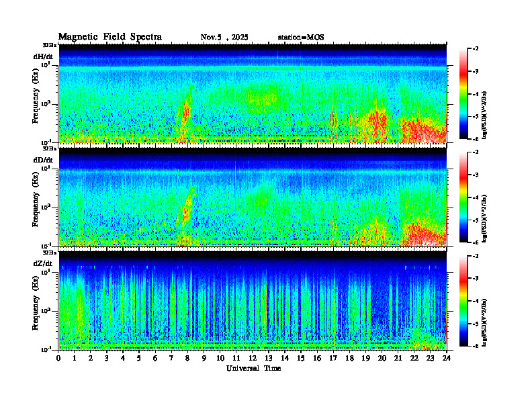Click the "Magnetic Field Spectra" title
This screenshot has width=532, height=411.
[110, 37]
